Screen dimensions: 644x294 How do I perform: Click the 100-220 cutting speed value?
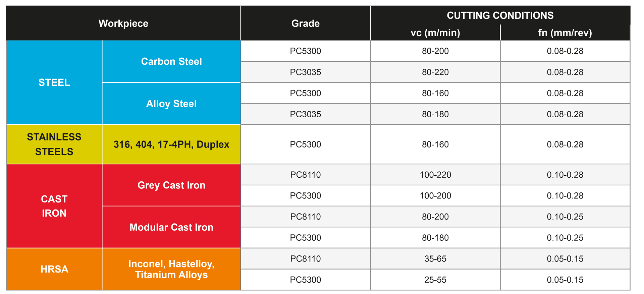(435, 175)
